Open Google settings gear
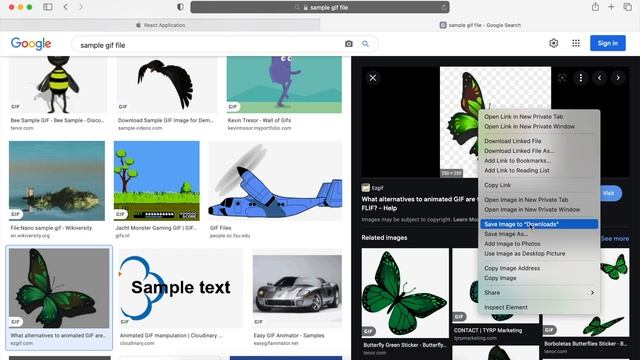This screenshot has width=640, height=360. pyautogui.click(x=553, y=43)
